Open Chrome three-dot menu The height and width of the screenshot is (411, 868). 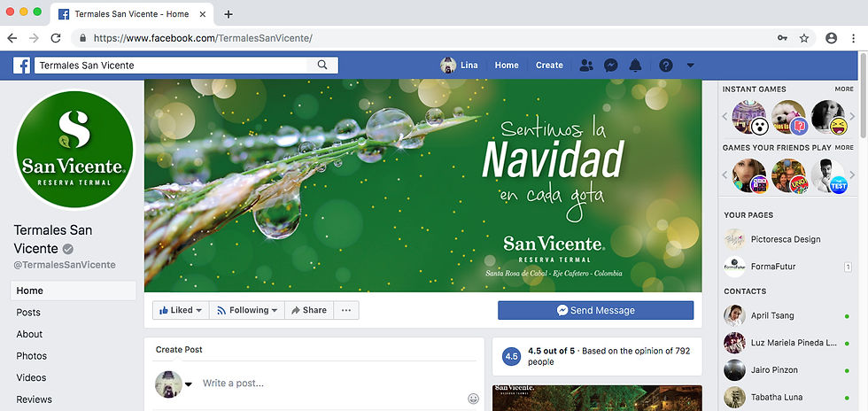click(x=853, y=38)
